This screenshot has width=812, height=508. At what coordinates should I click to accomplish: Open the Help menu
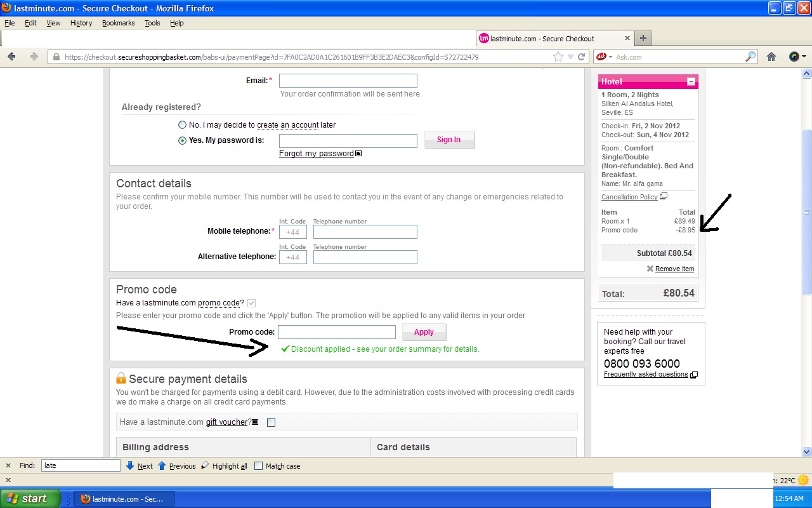coord(177,23)
